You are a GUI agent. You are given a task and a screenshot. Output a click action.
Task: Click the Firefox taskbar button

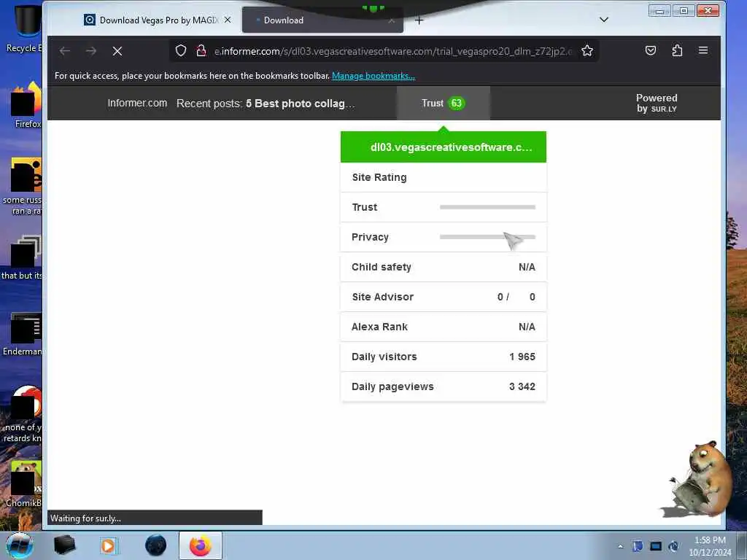(x=200, y=545)
